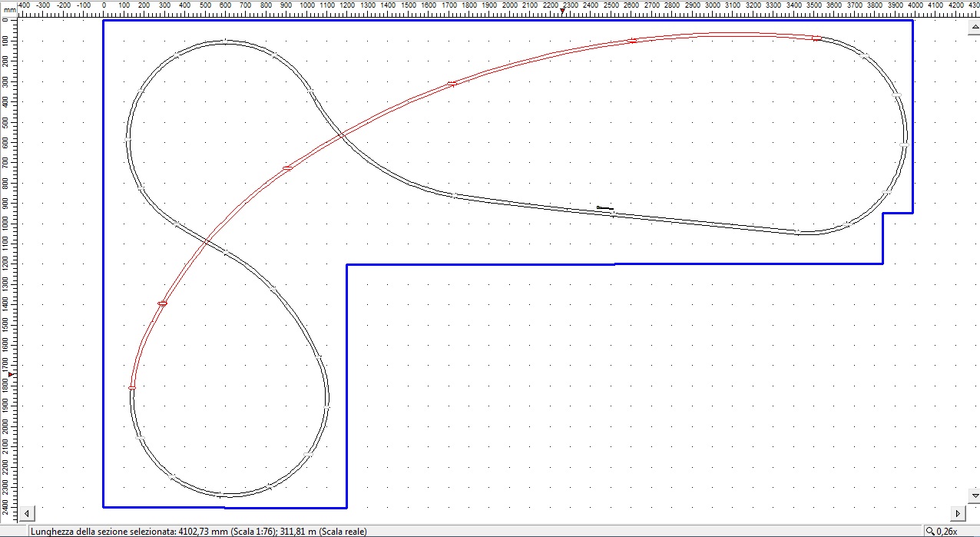Click the mm unit box in ruler corner

click(x=9, y=10)
